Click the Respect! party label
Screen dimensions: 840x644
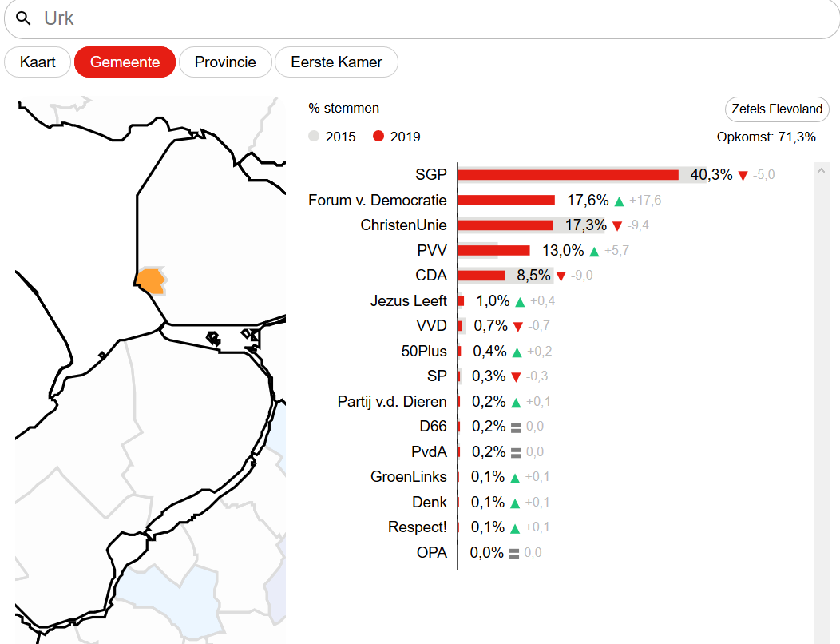click(417, 527)
